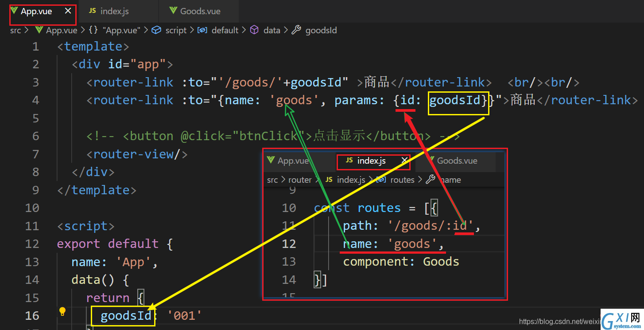Screen dimensions: 644x330
Task: Click src breadcrumb in the inset panel
Action: [272, 180]
